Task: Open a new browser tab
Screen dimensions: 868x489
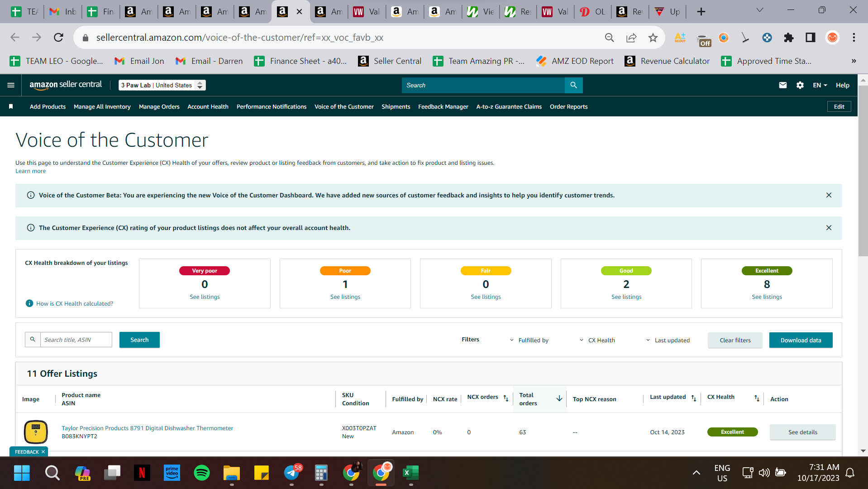Action: click(x=701, y=12)
